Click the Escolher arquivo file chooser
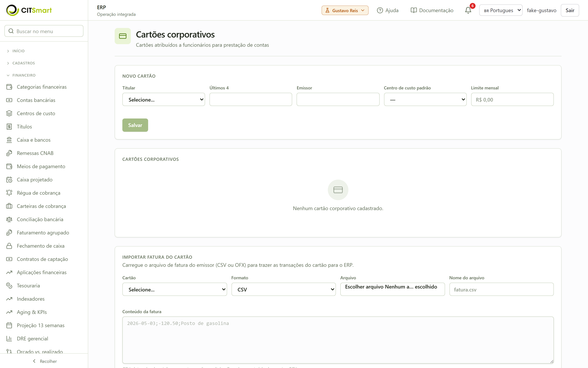588x368 pixels. 392,289
